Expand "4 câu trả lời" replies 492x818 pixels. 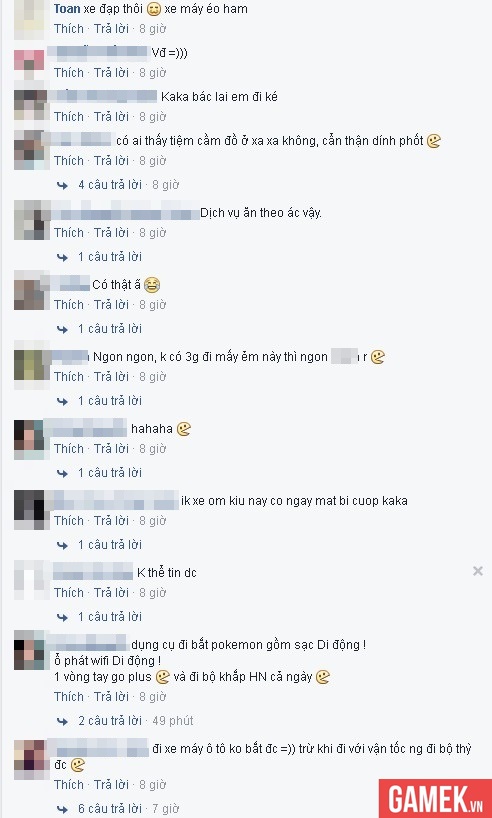110,185
